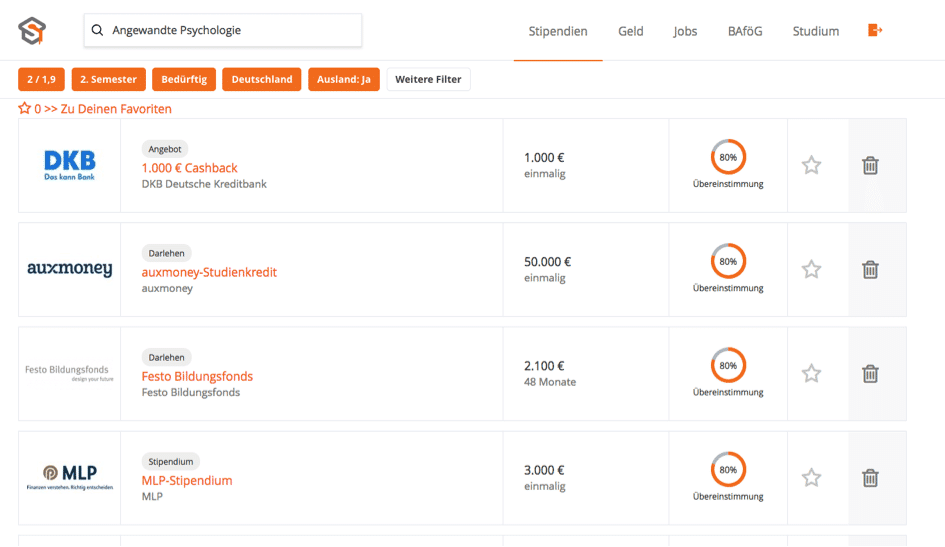945x547 pixels.
Task: Favorite the auxmoney-Studienkredit offer
Action: tap(811, 269)
